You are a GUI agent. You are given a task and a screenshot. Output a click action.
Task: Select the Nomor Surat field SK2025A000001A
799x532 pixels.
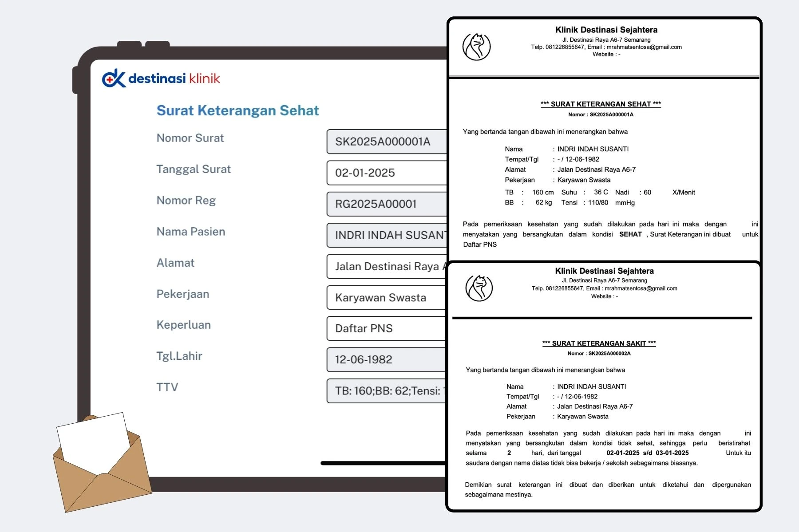click(x=387, y=142)
